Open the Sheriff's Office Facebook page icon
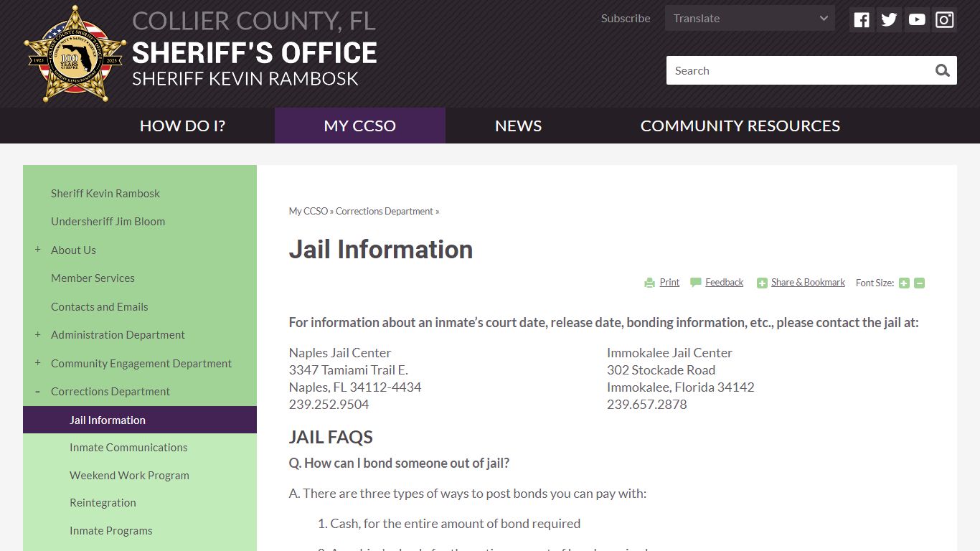980x551 pixels. 862,19
